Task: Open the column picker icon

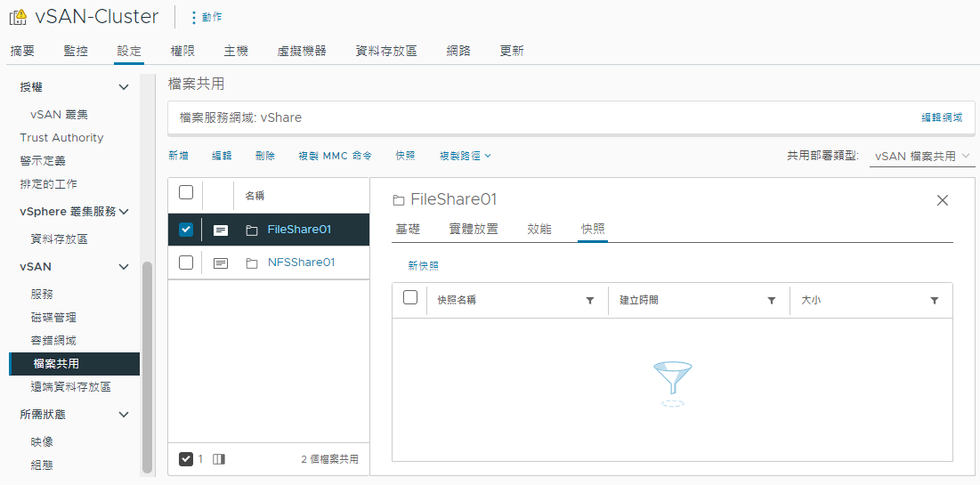Action: tap(219, 459)
